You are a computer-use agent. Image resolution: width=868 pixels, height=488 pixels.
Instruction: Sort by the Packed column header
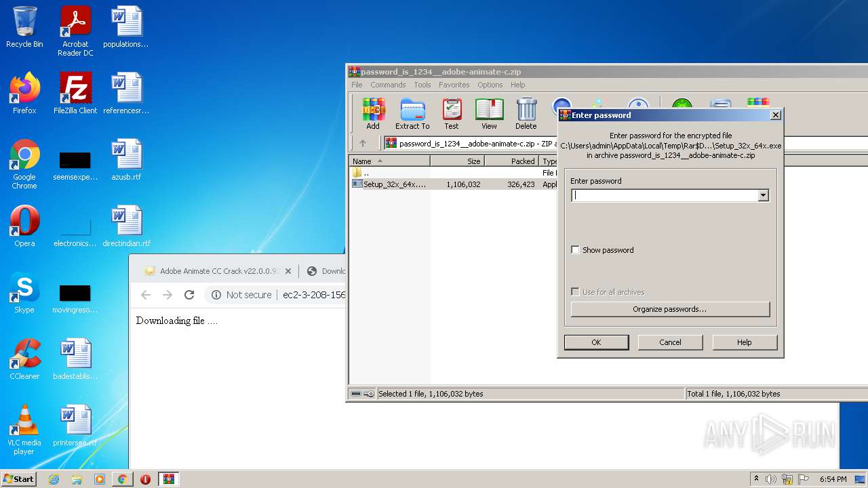tap(511, 161)
